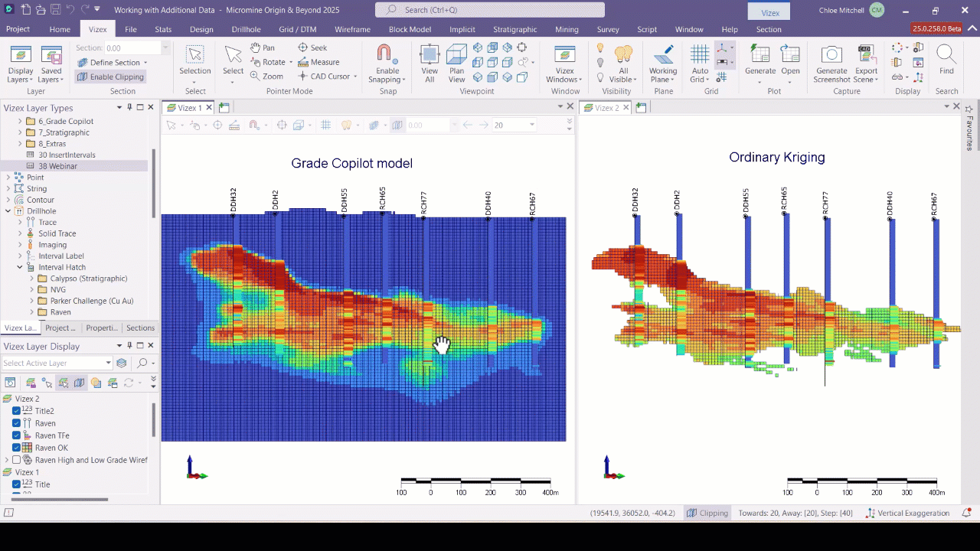980x551 pixels.
Task: Switch to the Sections panel tab
Action: point(140,328)
